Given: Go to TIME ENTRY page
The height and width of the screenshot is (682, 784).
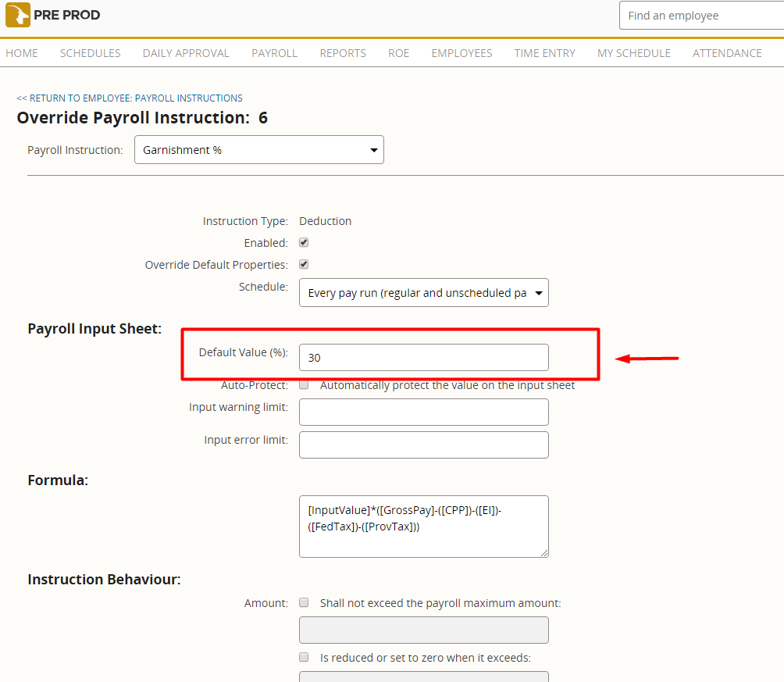Looking at the screenshot, I should pyautogui.click(x=545, y=53).
